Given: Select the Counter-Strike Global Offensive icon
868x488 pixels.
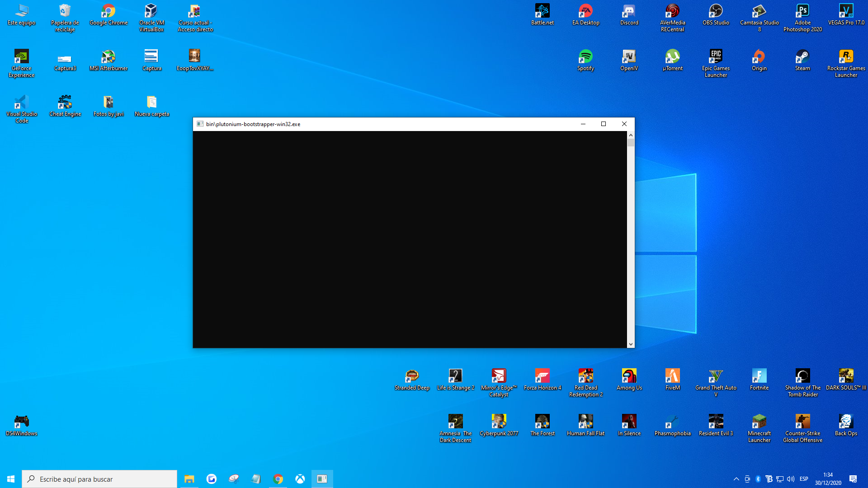Looking at the screenshot, I should [x=803, y=429].
